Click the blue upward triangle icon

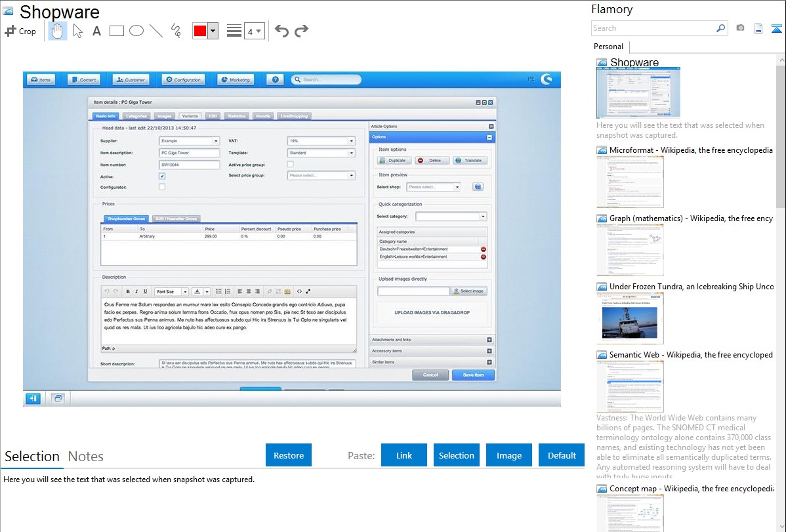tap(776, 29)
